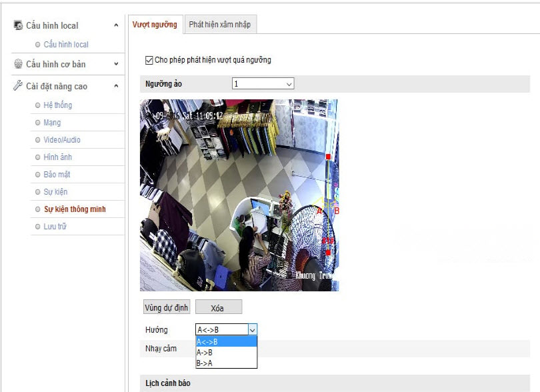Collapse the Cài đặt nâng cao section
Image resolution: width=540 pixels, height=392 pixels.
[x=116, y=86]
